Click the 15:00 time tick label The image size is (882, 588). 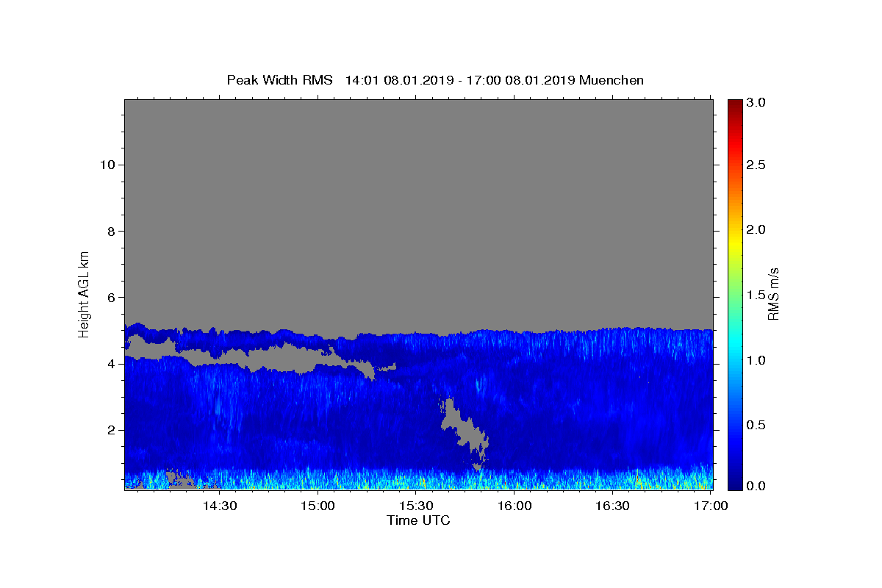point(318,506)
